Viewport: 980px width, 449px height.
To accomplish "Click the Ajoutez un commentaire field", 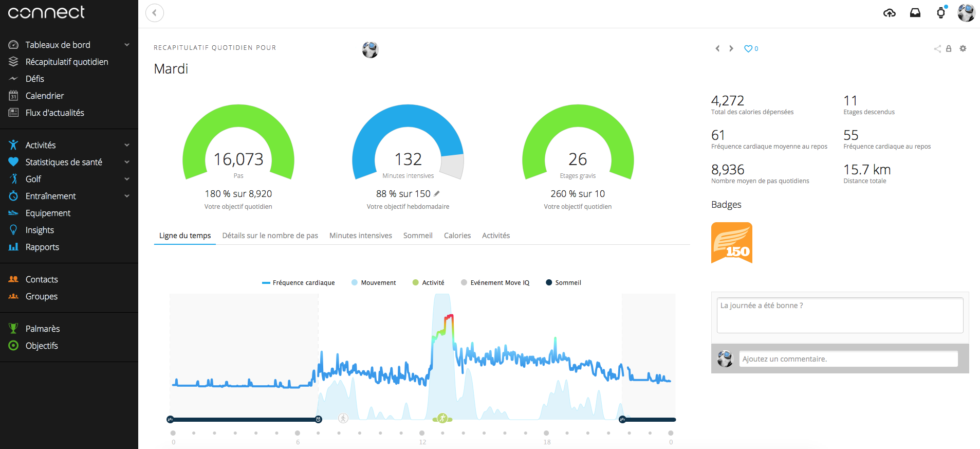I will click(848, 359).
